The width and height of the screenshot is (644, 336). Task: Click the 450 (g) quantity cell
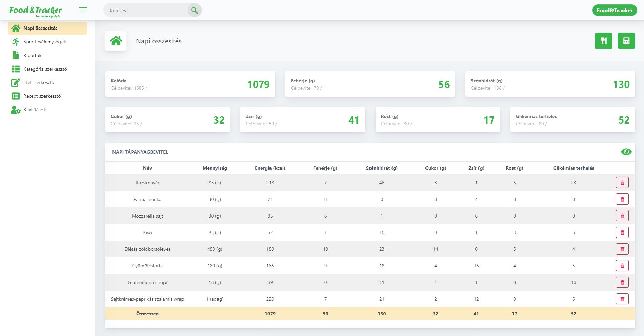pos(215,249)
